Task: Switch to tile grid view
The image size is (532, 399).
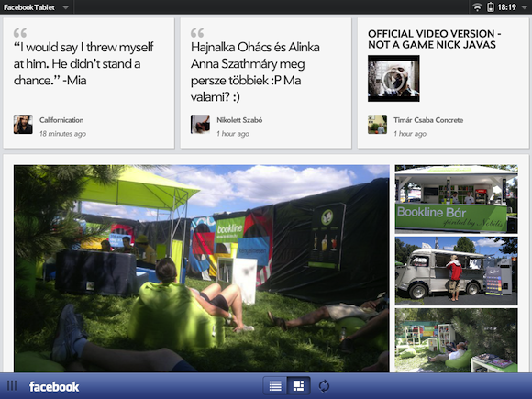Action: coord(299,386)
